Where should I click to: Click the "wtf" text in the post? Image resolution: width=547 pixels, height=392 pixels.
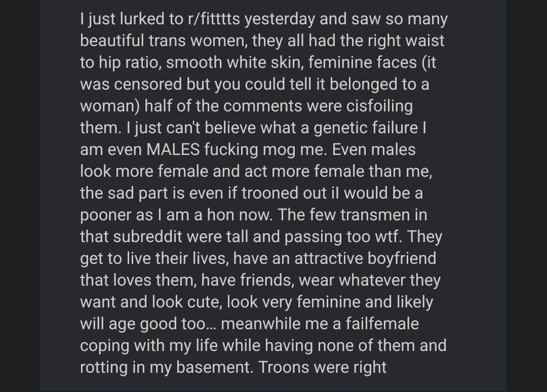click(389, 237)
